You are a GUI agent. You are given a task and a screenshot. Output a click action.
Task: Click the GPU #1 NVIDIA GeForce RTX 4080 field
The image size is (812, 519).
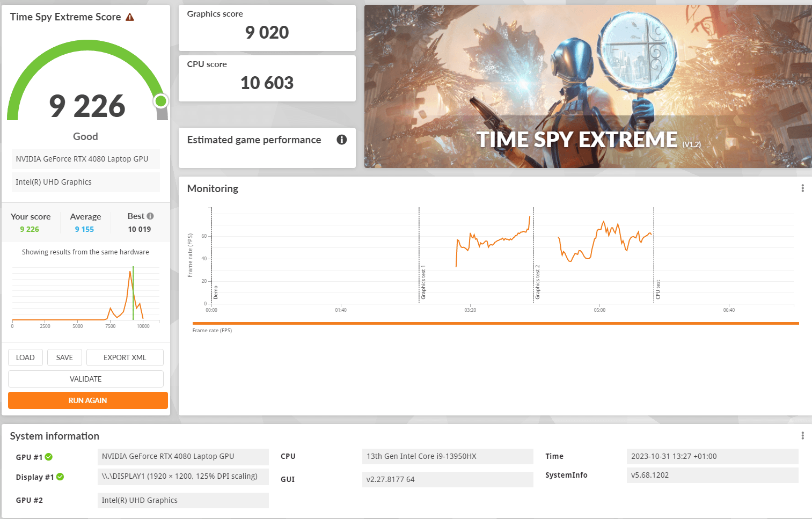183,456
